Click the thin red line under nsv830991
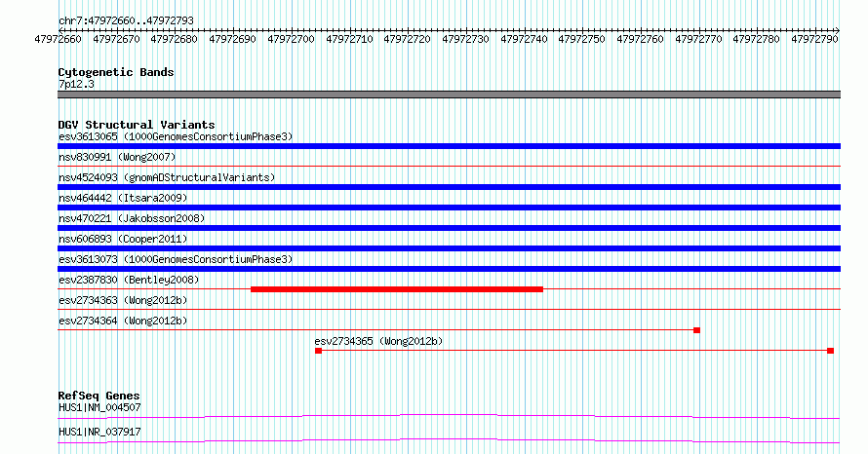Screen dimensions: 868x454 pos(449,166)
